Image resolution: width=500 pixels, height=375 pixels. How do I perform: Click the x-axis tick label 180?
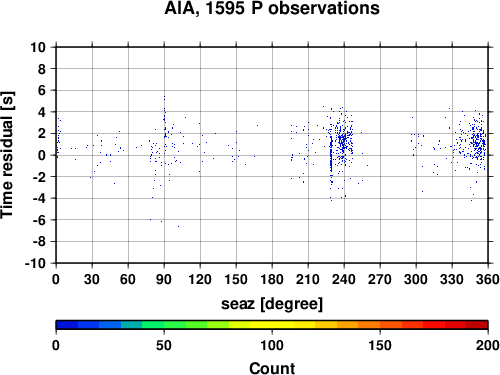(x=272, y=279)
